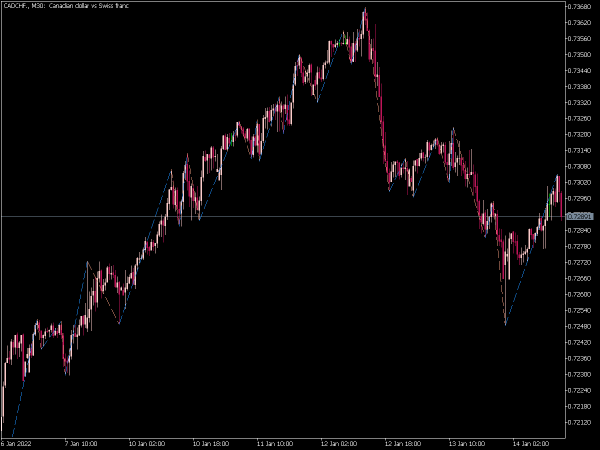Click the 0.73020 price axis label
The image size is (600, 450).
580,183
